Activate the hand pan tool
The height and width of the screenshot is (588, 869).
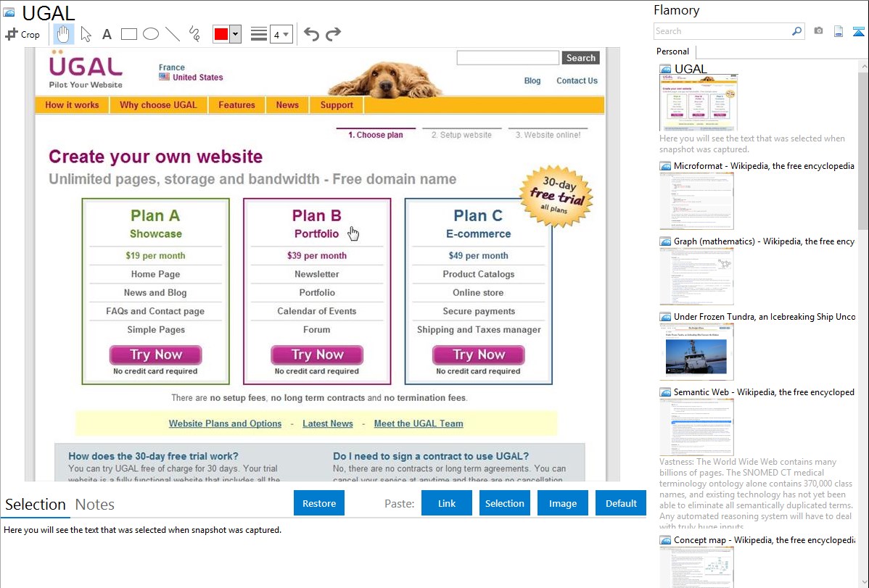click(64, 34)
